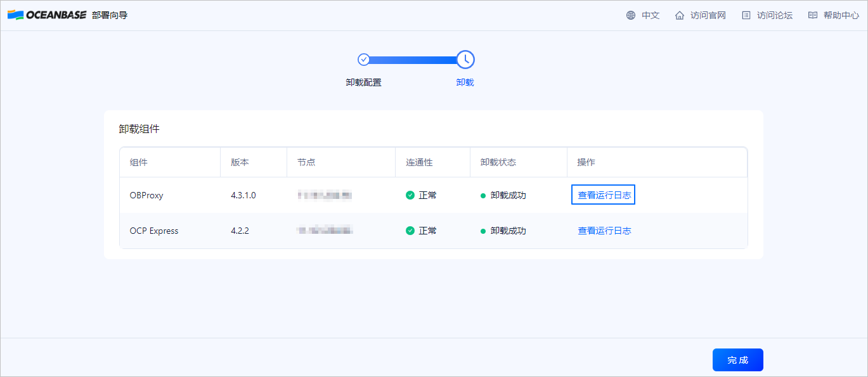Click the OBProxy component name
The image size is (868, 377).
coord(146,195)
